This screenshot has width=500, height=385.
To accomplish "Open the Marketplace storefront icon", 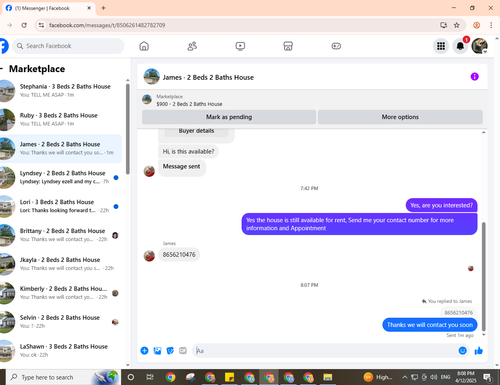I will click(288, 46).
